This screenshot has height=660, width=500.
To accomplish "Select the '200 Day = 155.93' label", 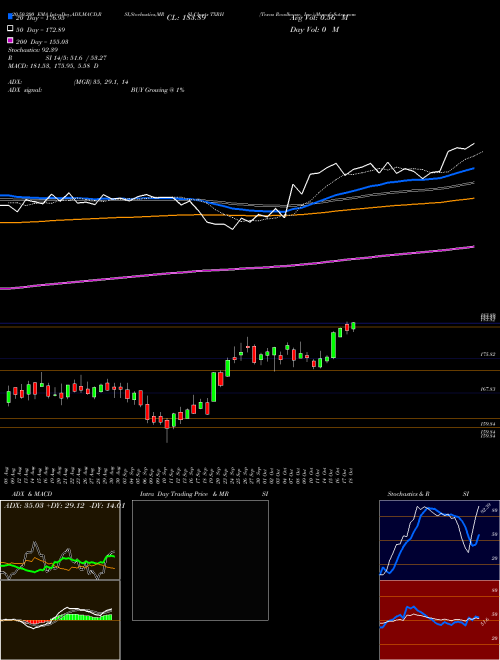I will point(43,42).
